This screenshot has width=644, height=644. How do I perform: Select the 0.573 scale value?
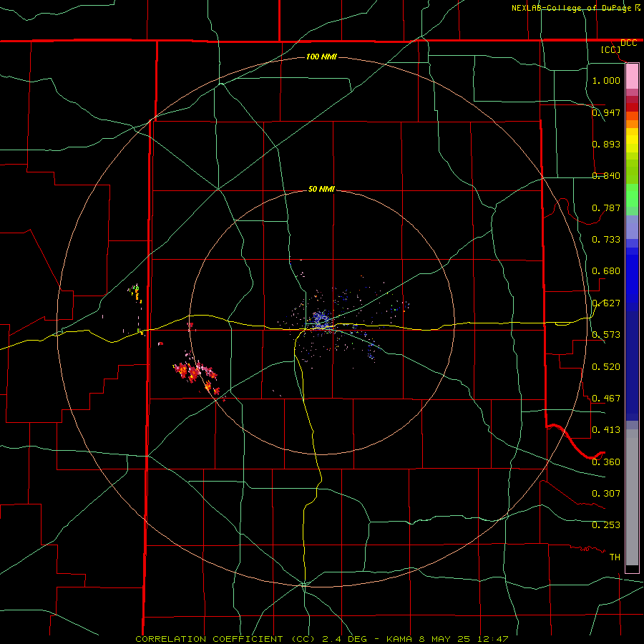(x=606, y=334)
